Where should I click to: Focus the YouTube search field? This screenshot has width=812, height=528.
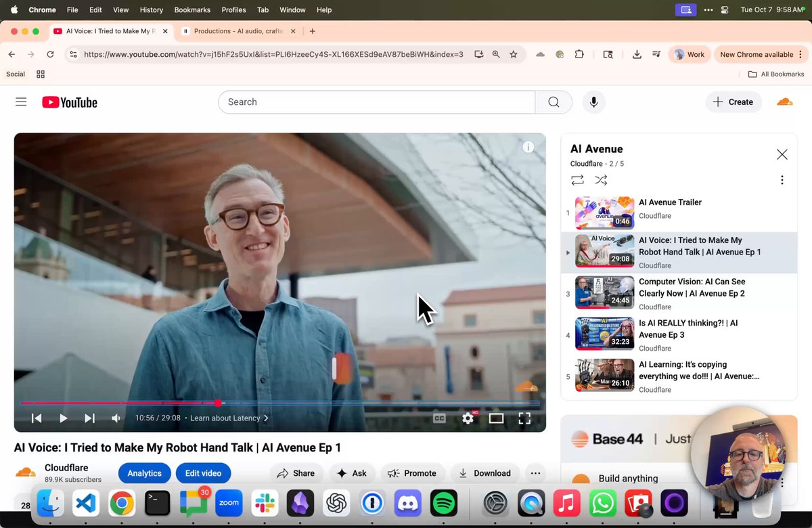click(x=376, y=102)
